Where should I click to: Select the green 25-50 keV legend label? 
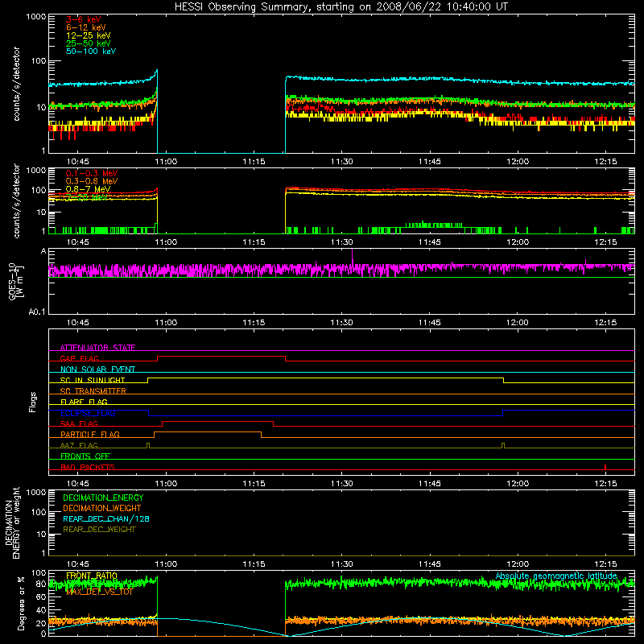pos(88,43)
